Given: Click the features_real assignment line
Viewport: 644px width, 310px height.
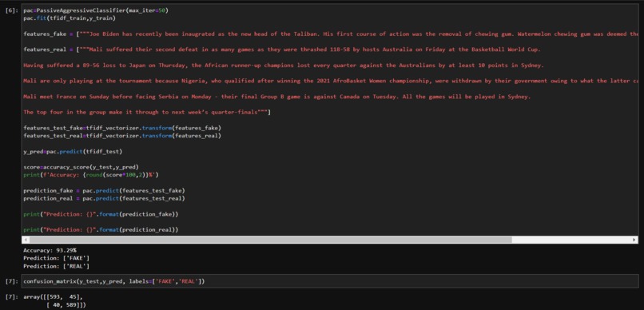Looking at the screenshot, I should click(x=282, y=50).
